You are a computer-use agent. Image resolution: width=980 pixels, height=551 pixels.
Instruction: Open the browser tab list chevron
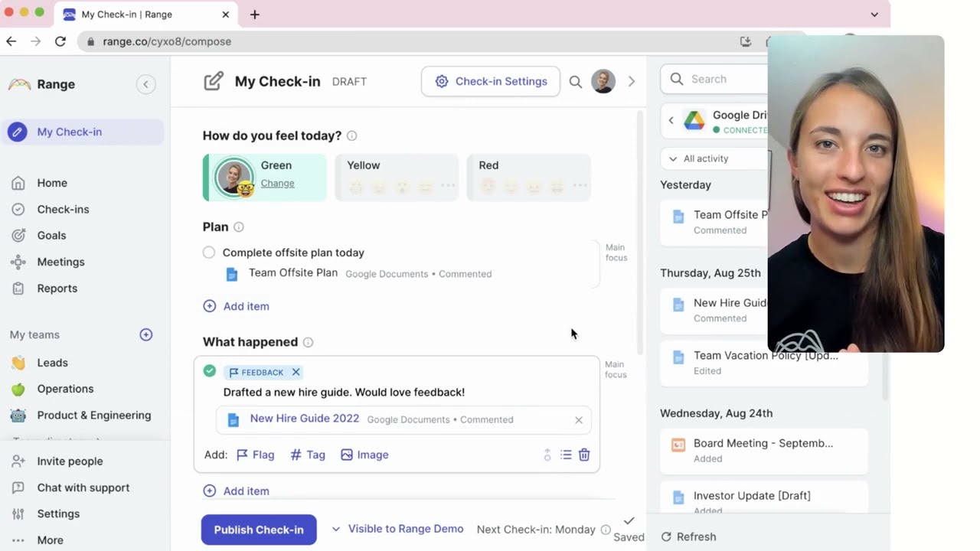(874, 15)
